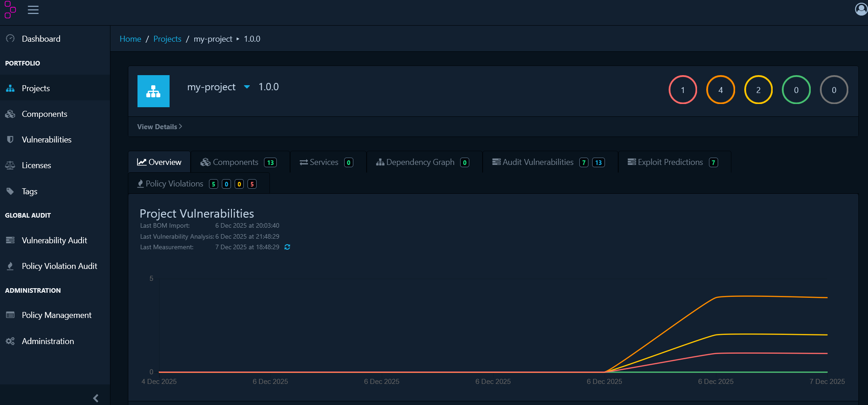Open Licenses page in sidebar
Screen dimensions: 868x405
pos(55,165)
